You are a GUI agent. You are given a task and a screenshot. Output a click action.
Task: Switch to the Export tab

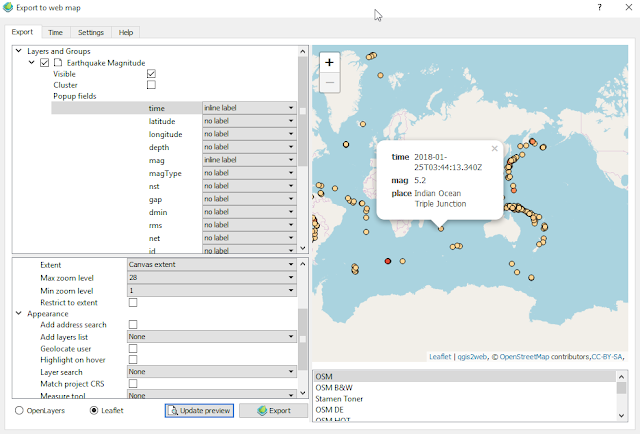(x=22, y=32)
